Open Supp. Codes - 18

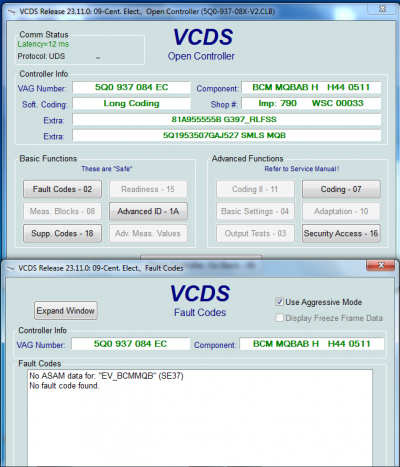[x=62, y=233]
